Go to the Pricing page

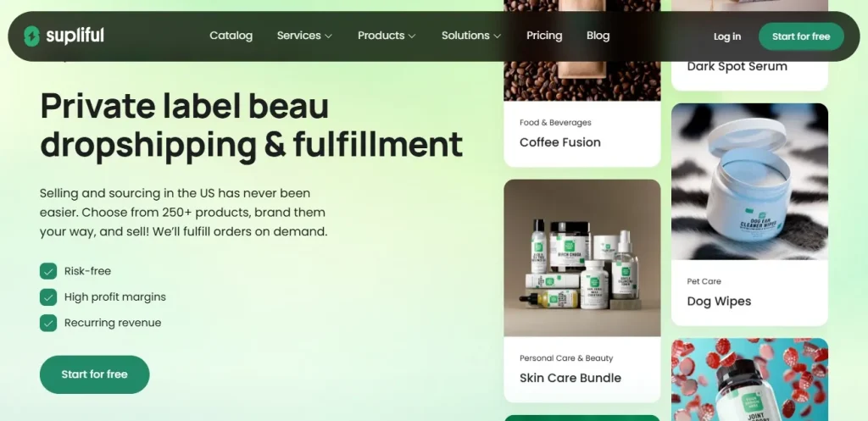(544, 36)
